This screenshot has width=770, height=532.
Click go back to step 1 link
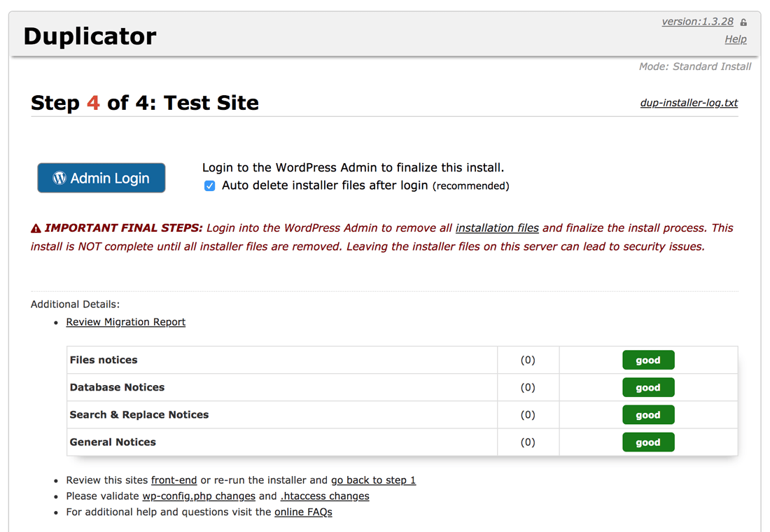tap(373, 480)
